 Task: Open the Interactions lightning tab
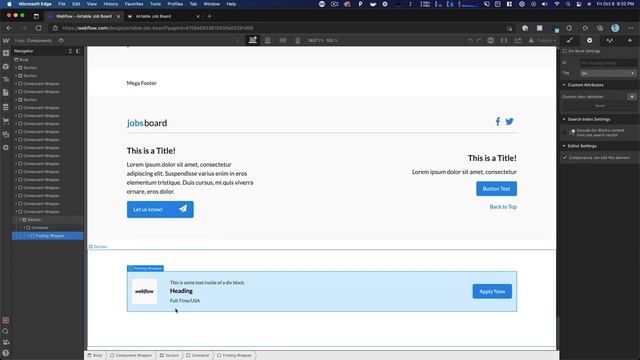coord(630,40)
